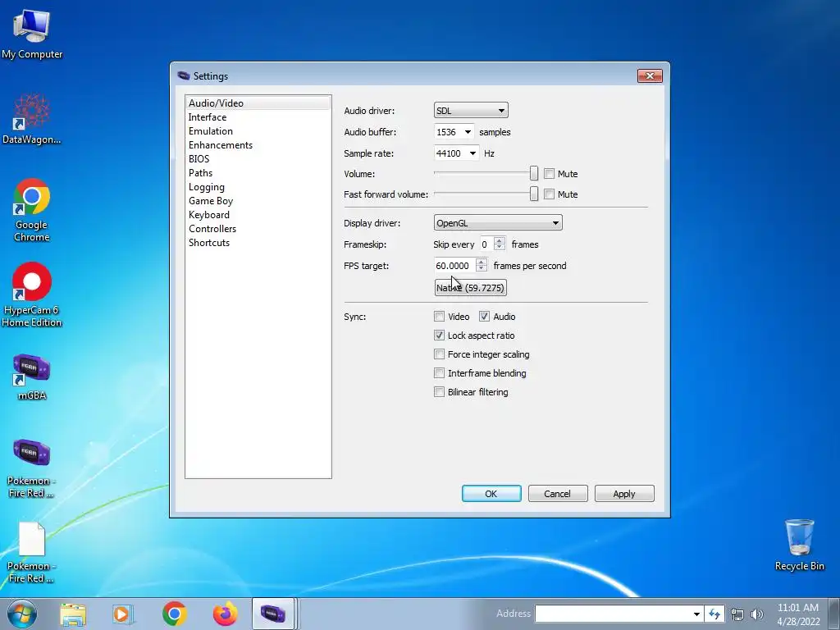Increase FPS target with up arrow
The image size is (840, 630).
[481, 262]
